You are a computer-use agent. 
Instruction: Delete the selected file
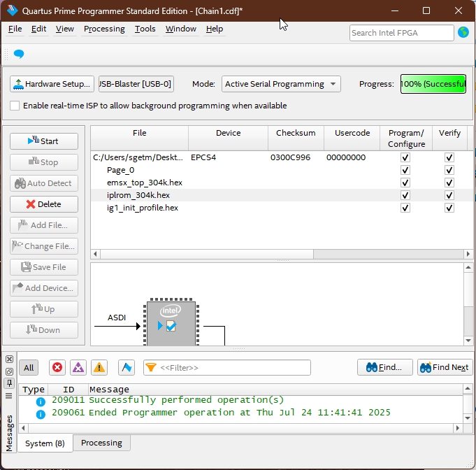44,204
